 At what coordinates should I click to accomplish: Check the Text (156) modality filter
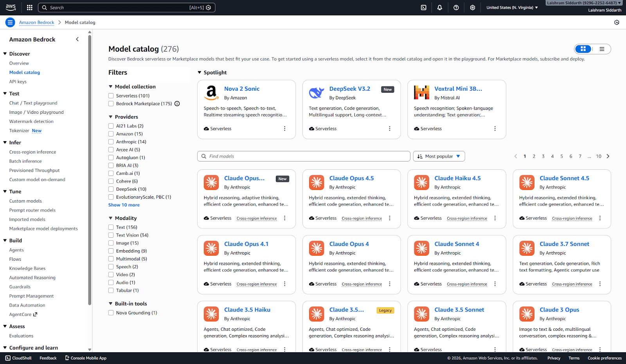111,227
